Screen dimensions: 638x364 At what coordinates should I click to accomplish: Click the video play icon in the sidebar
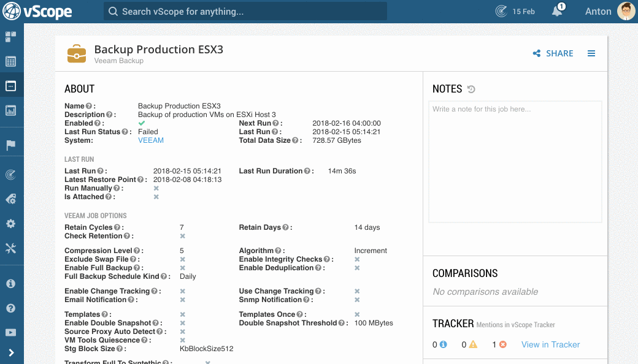[10, 333]
